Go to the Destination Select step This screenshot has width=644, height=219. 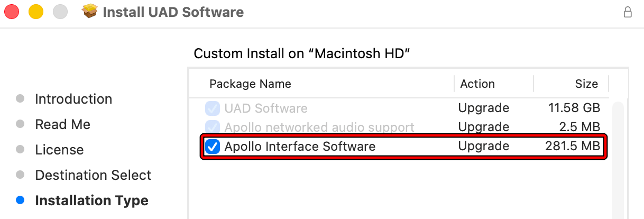coord(93,175)
